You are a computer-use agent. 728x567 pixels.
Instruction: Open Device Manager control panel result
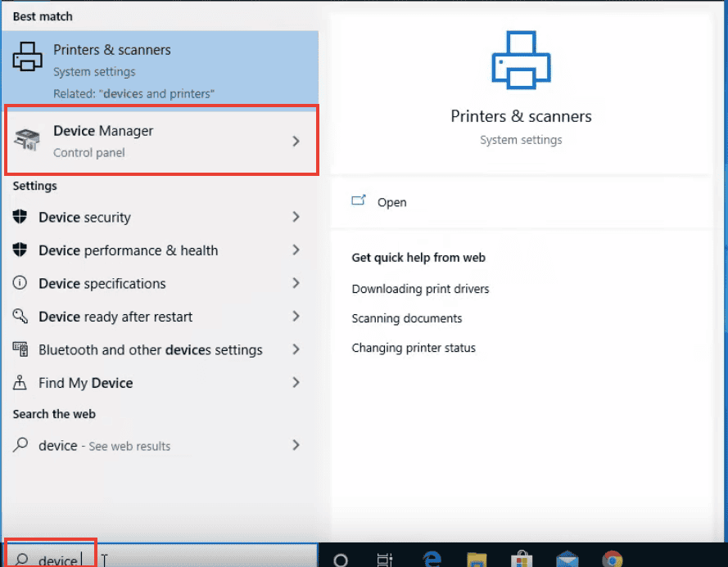(x=161, y=141)
